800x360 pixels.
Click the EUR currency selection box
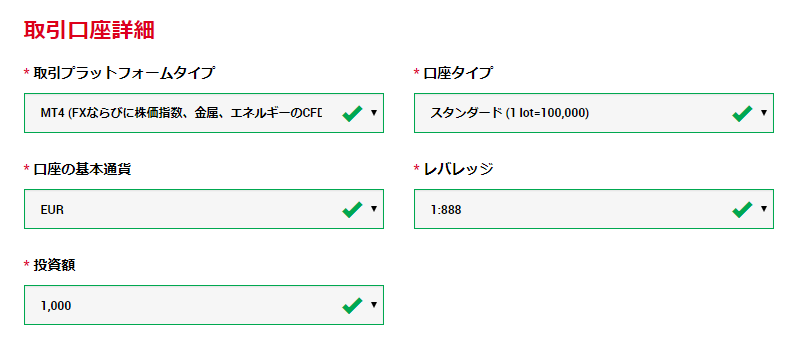(x=204, y=209)
